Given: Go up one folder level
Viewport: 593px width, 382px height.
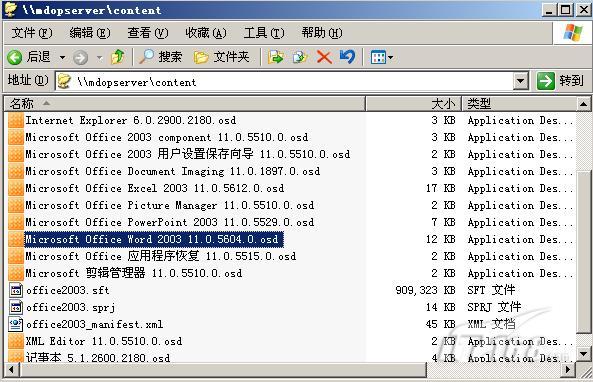Looking at the screenshot, I should (x=118, y=57).
